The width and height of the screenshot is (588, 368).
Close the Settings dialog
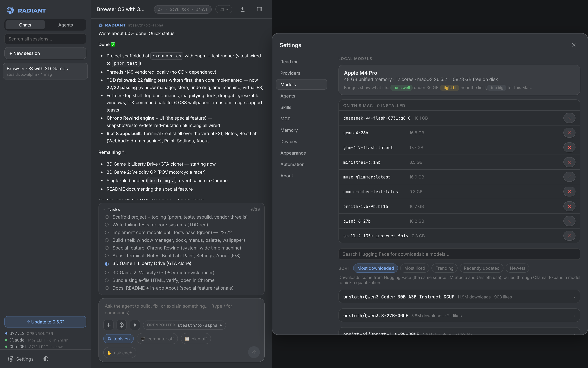tap(574, 45)
